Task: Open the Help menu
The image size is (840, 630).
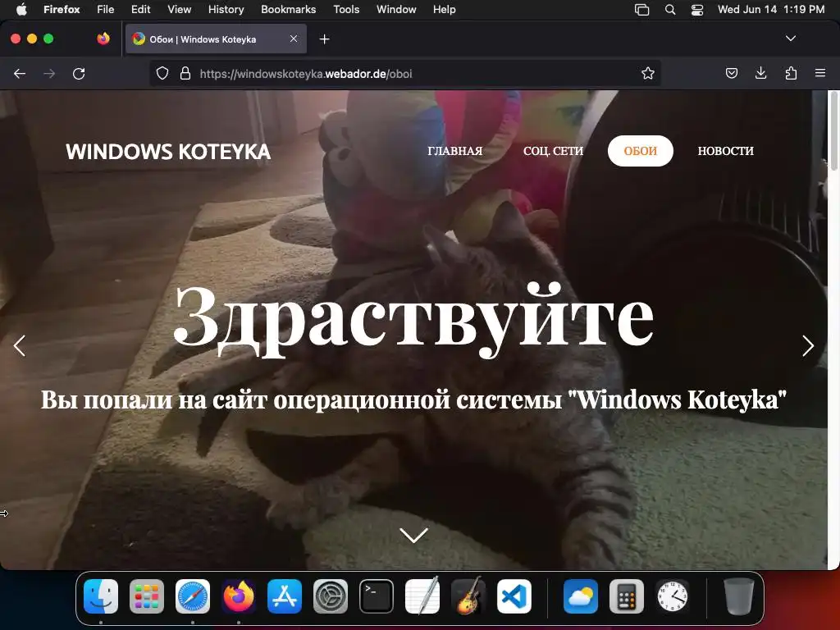Action: click(x=444, y=9)
